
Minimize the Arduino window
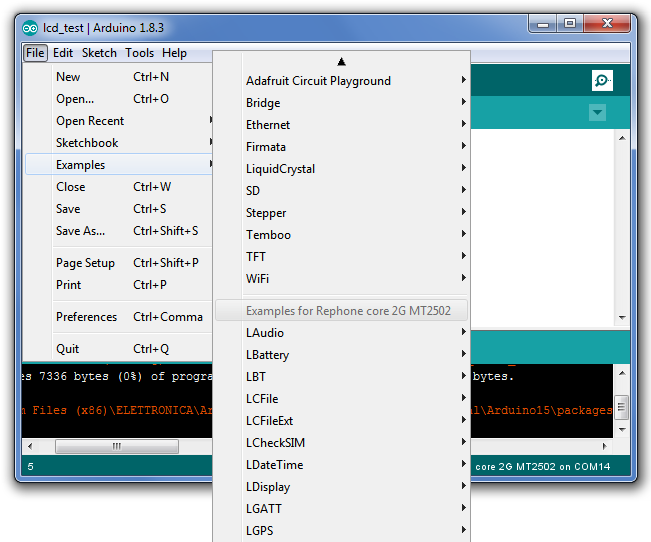[x=543, y=24]
